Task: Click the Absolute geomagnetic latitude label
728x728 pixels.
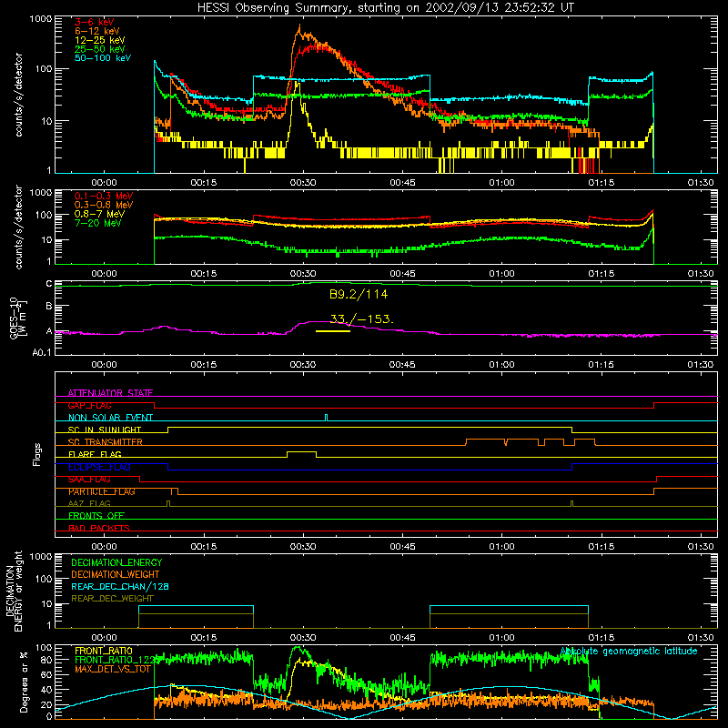Action: [629, 651]
